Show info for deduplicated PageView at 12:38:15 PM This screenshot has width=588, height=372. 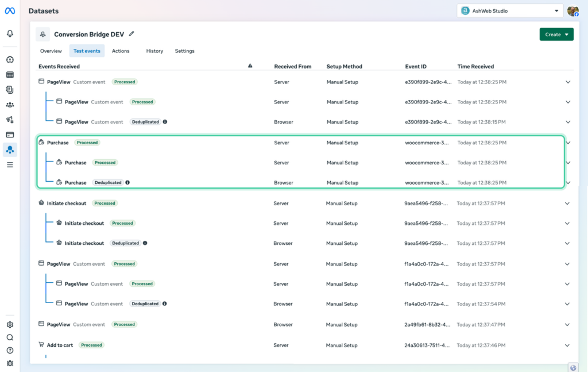[x=165, y=122]
